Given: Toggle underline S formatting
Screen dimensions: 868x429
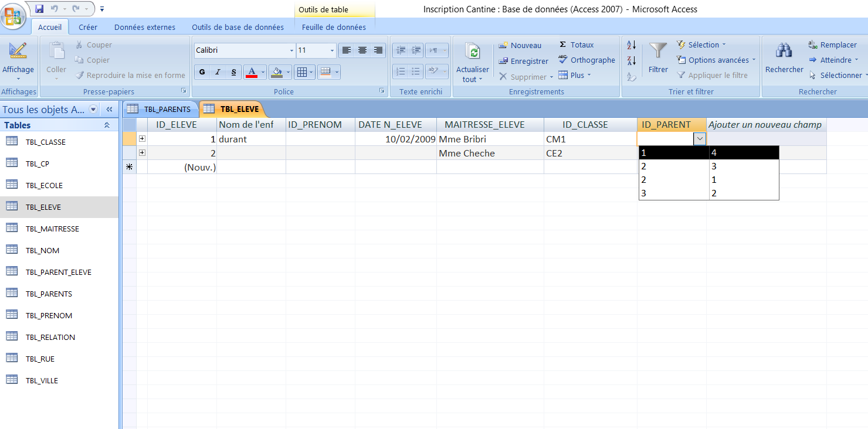Looking at the screenshot, I should click(233, 72).
